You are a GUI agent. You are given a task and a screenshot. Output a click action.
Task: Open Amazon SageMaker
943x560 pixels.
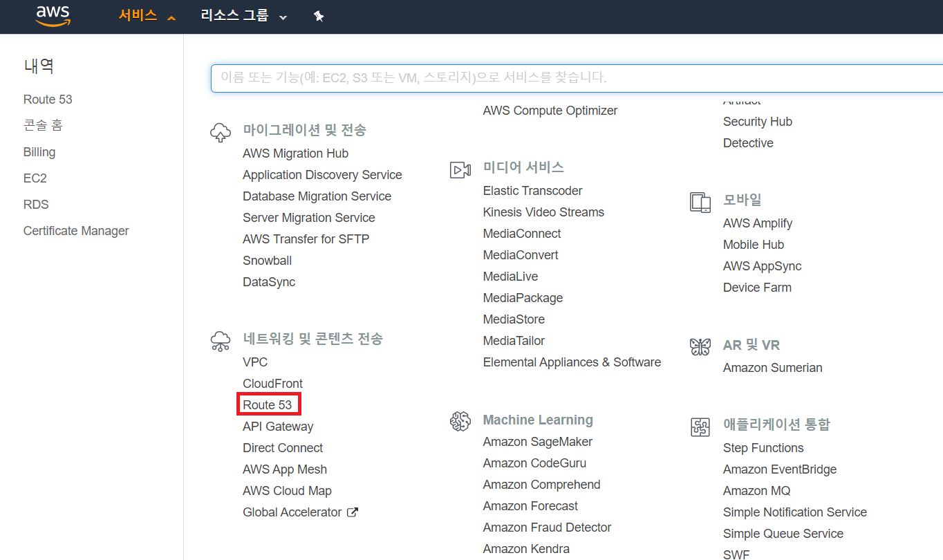[538, 442]
